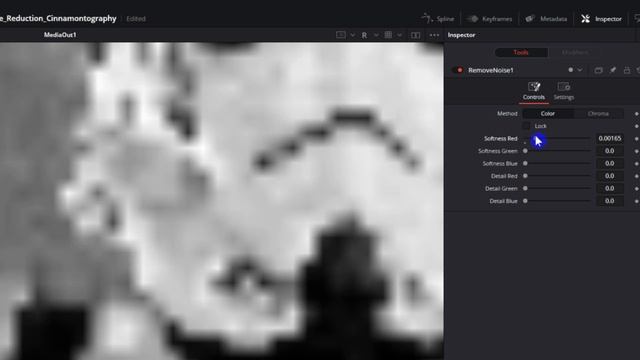Select the Color method option
The width and height of the screenshot is (640, 360).
[548, 113]
